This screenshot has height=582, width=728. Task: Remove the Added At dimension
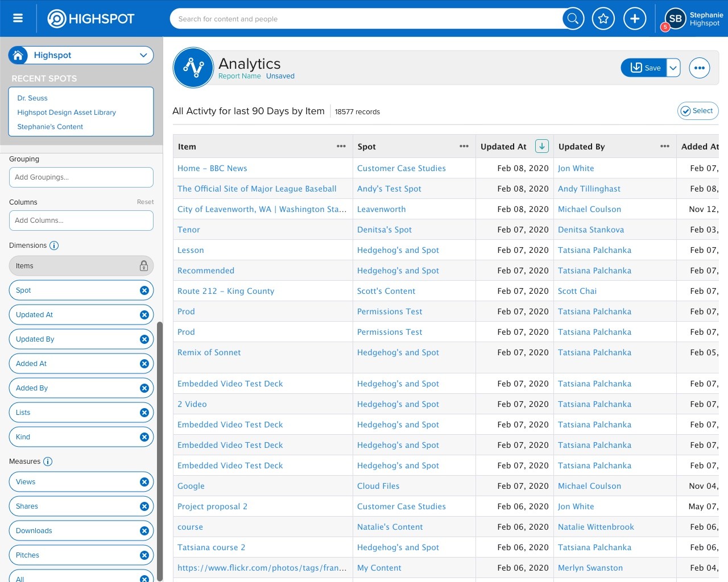(144, 364)
